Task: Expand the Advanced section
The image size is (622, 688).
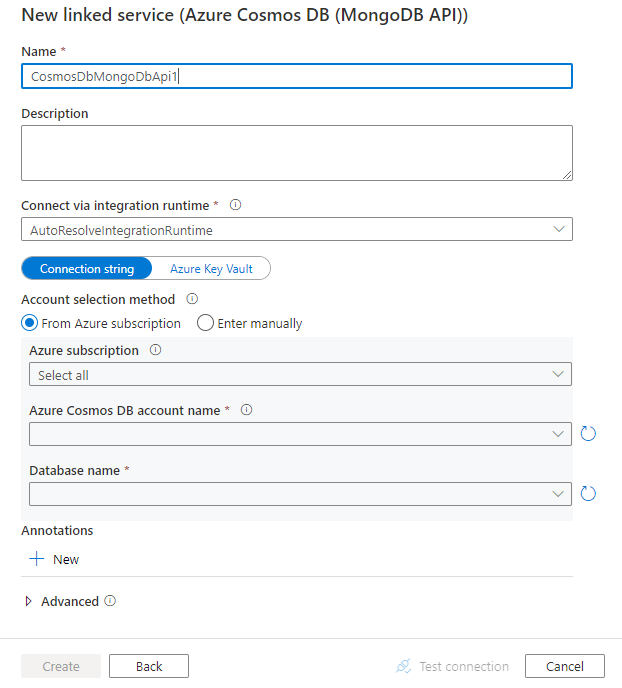Action: point(28,602)
